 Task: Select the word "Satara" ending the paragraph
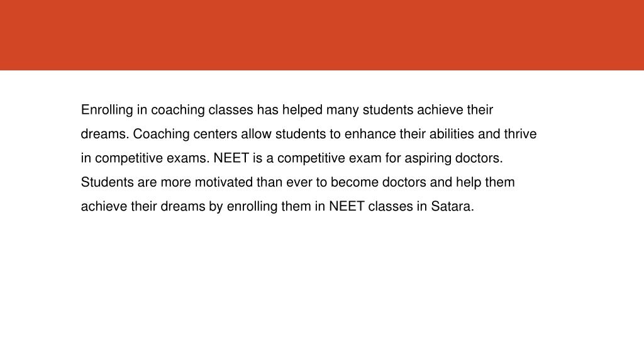(450, 206)
